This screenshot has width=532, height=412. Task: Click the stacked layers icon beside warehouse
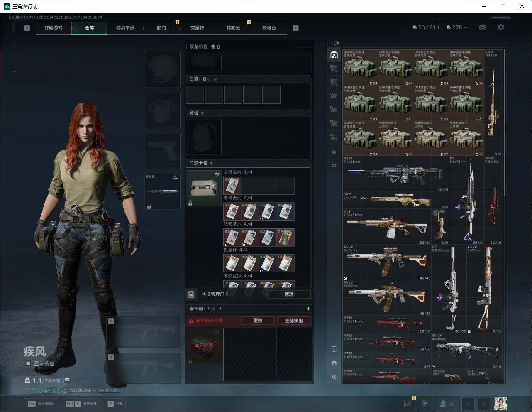click(334, 363)
